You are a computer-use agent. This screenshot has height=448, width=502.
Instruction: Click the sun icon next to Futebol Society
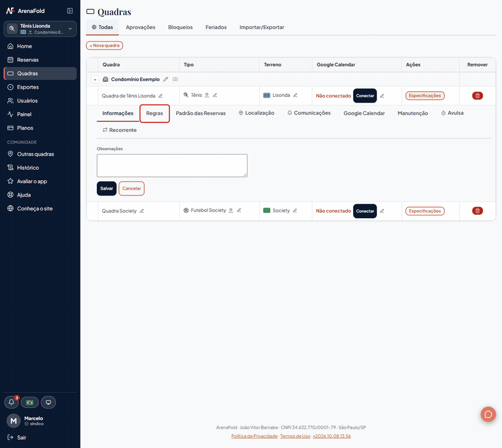pyautogui.click(x=231, y=210)
